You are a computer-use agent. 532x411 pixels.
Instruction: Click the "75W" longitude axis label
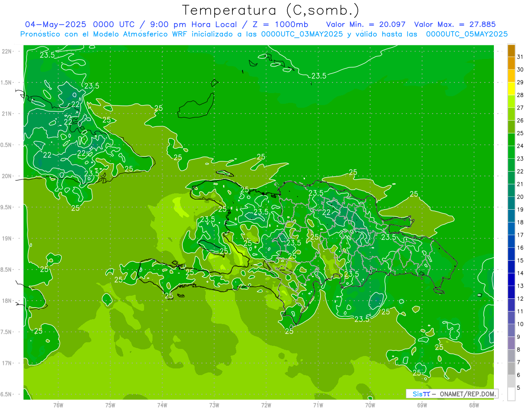click(110, 405)
